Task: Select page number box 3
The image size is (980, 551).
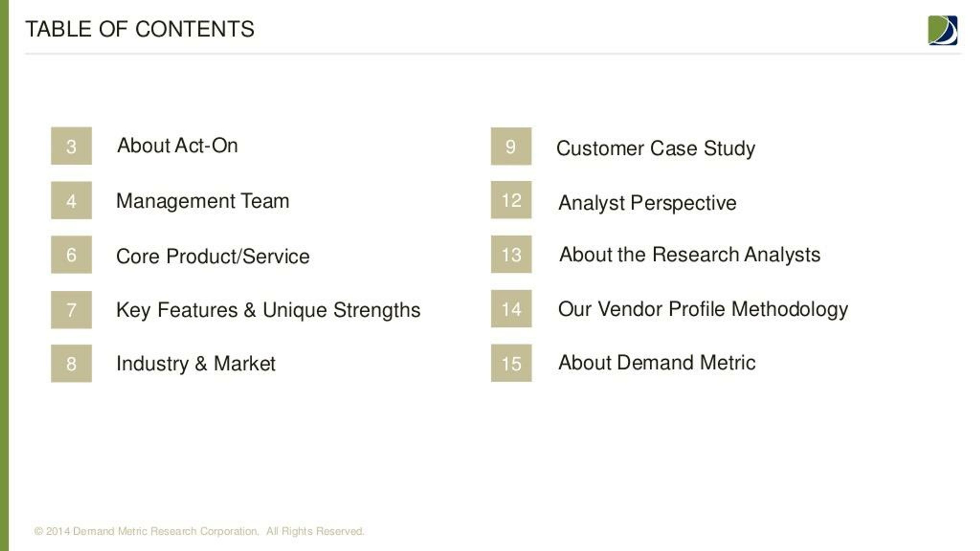Action: 71,146
